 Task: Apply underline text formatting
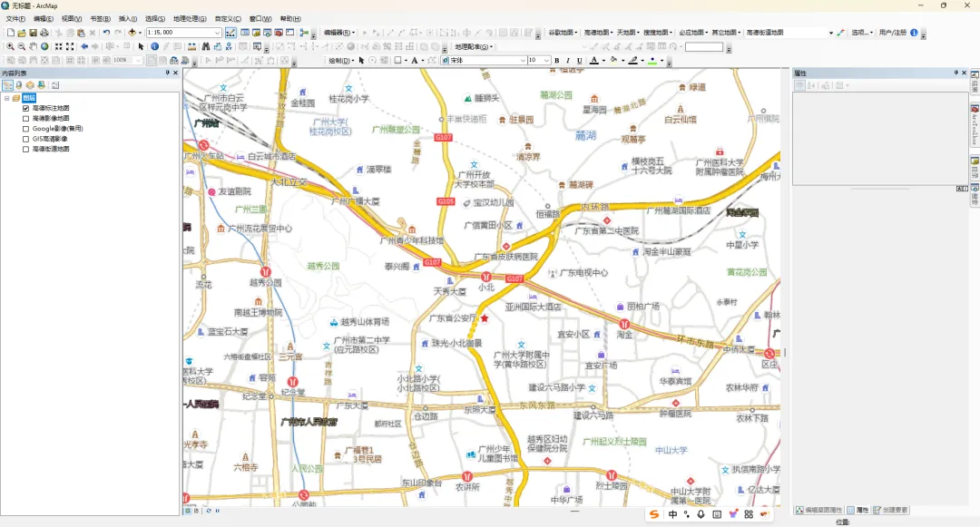click(x=579, y=61)
